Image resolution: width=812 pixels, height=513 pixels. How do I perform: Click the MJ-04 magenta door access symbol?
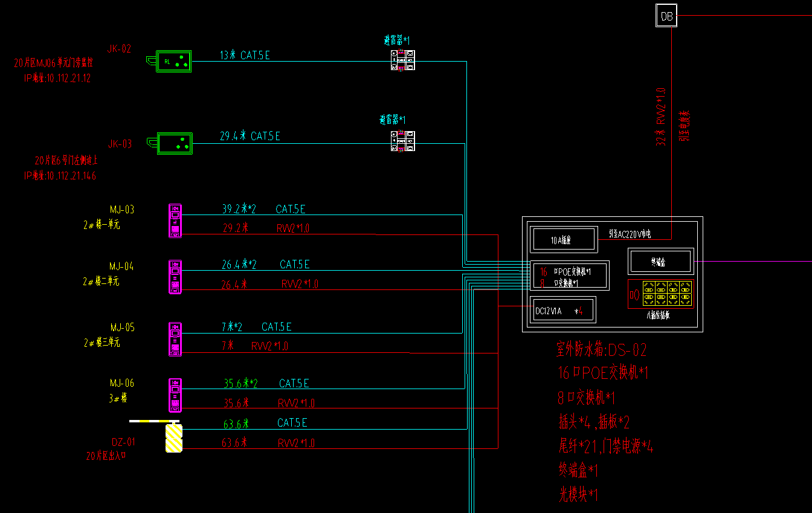click(x=175, y=277)
